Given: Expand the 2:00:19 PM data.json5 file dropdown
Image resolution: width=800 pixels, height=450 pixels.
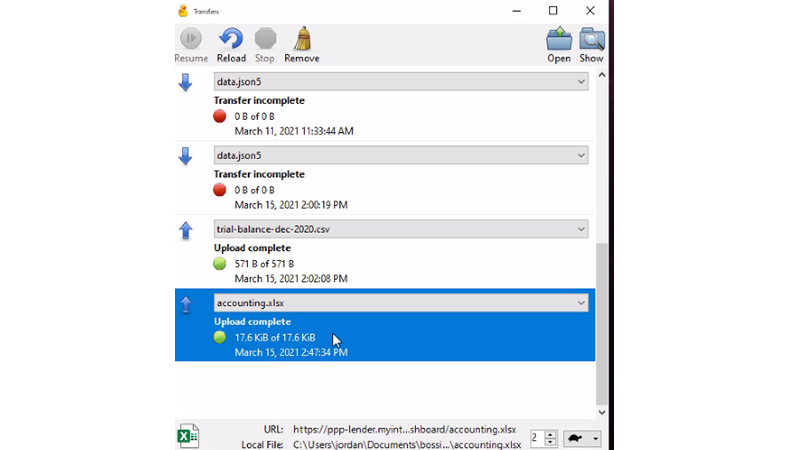Looking at the screenshot, I should pos(581,155).
